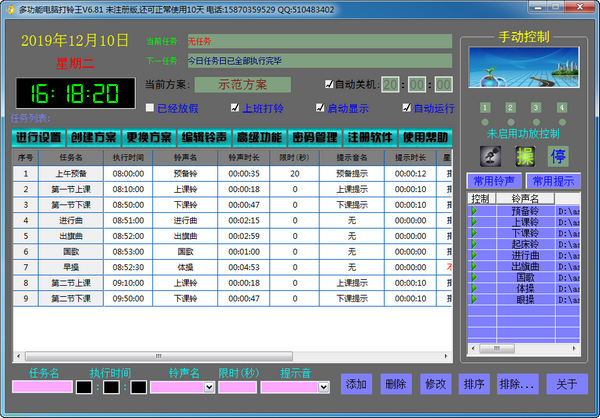Click amplifier channel 1 indicator
600x418 pixels.
pyautogui.click(x=484, y=107)
